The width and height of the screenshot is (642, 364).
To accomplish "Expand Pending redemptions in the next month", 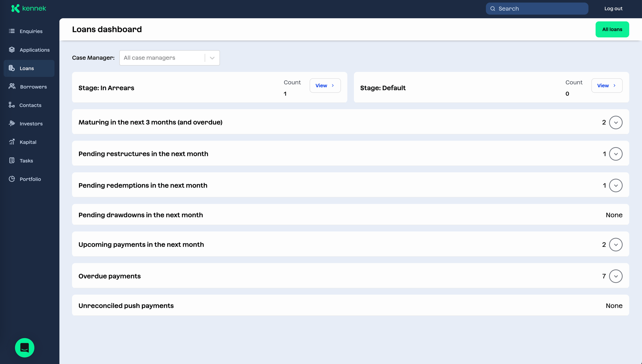I will point(616,186).
